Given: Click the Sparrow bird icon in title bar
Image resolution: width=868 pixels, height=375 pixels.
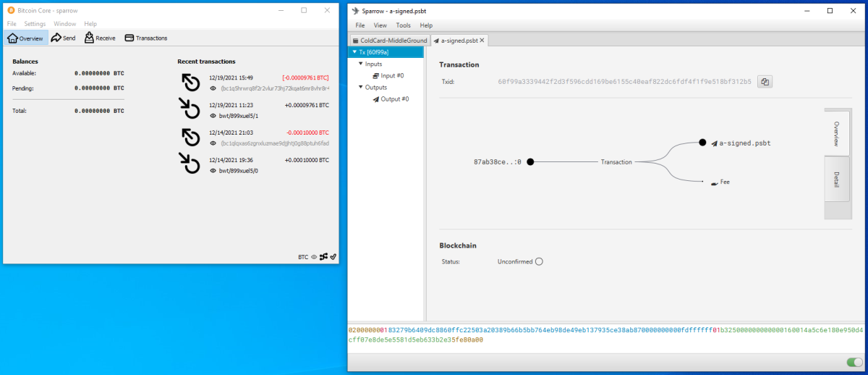Looking at the screenshot, I should pyautogui.click(x=356, y=11).
